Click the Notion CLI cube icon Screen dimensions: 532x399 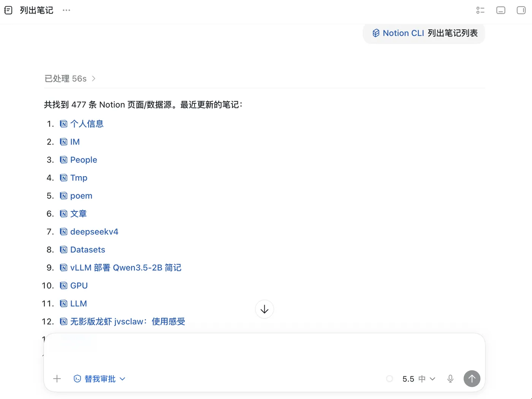point(376,33)
